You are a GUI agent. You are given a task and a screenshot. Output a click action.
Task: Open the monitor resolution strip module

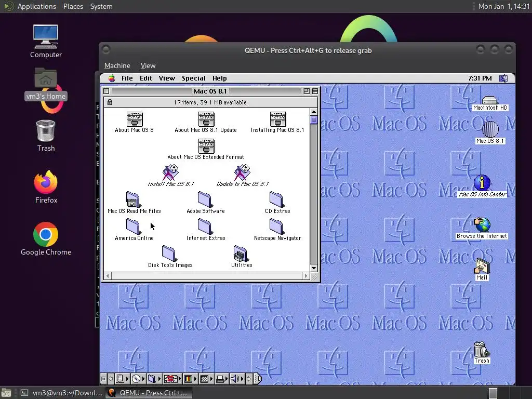207,379
